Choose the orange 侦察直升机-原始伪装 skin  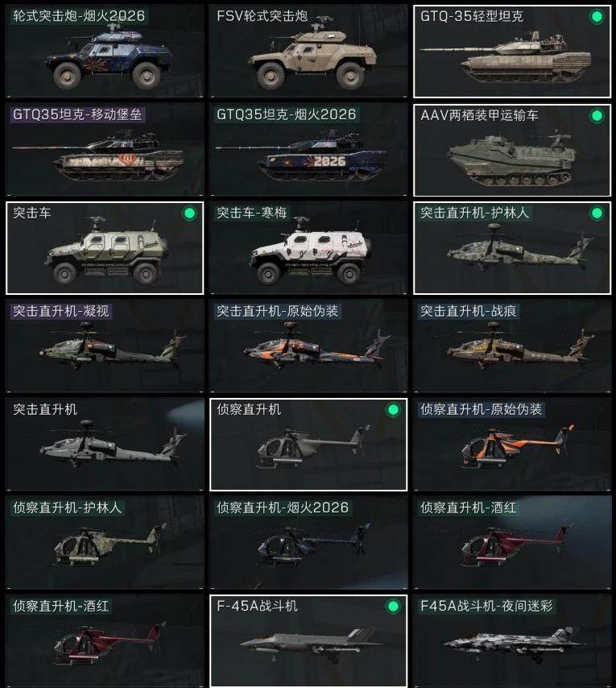click(x=512, y=445)
